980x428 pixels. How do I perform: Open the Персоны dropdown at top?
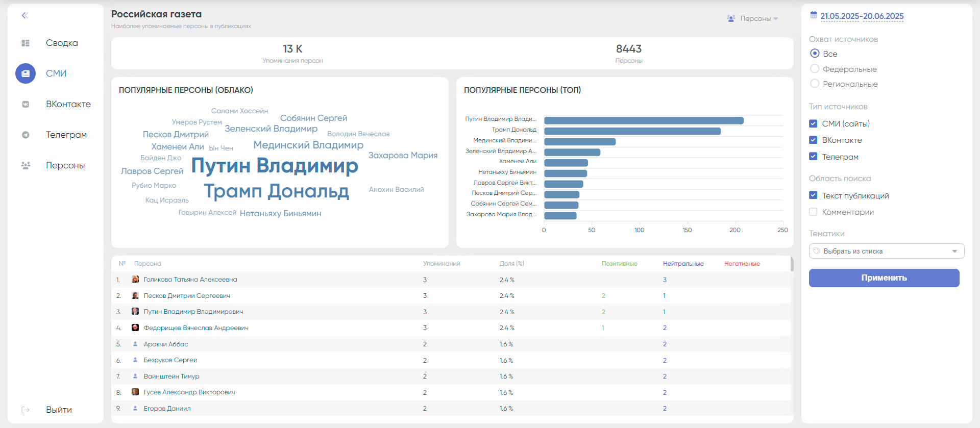[753, 18]
